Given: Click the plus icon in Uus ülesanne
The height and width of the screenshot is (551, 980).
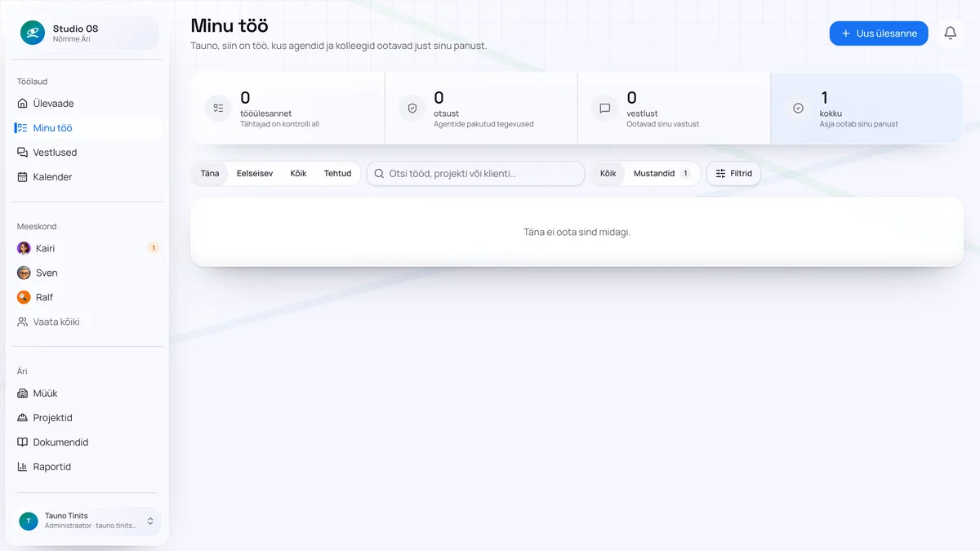Looking at the screenshot, I should [846, 33].
